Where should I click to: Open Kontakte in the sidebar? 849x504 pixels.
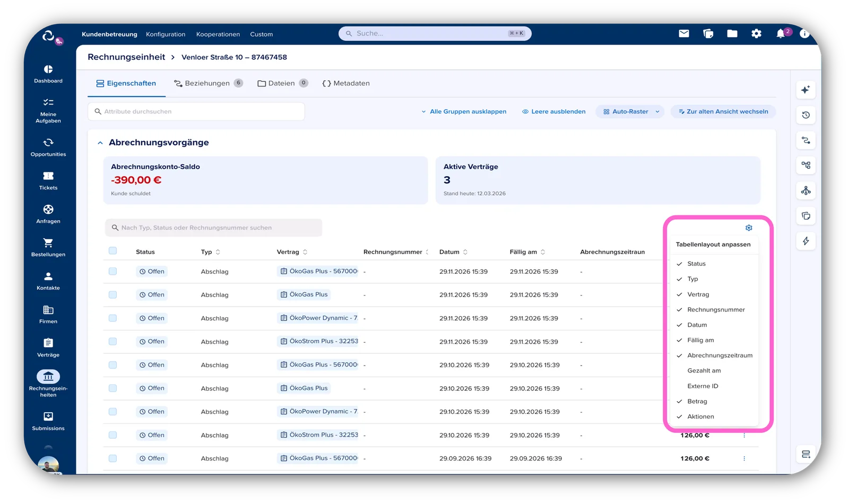coord(48,281)
